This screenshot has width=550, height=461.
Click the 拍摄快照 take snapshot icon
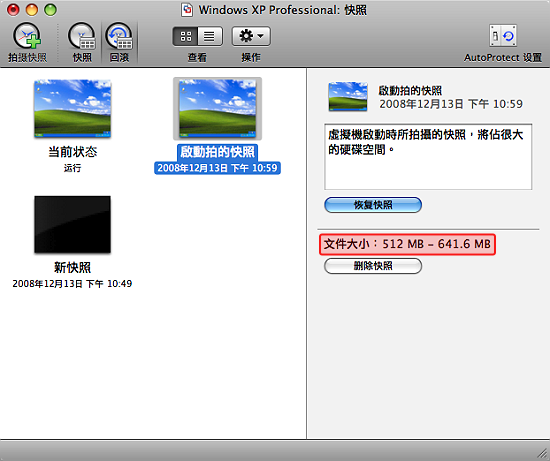click(x=27, y=36)
